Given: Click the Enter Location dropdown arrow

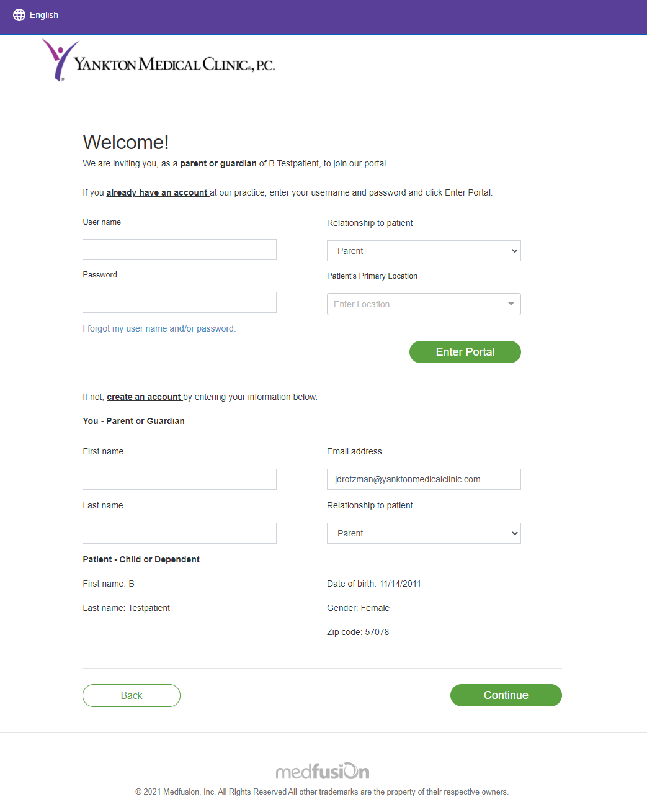Looking at the screenshot, I should point(511,304).
